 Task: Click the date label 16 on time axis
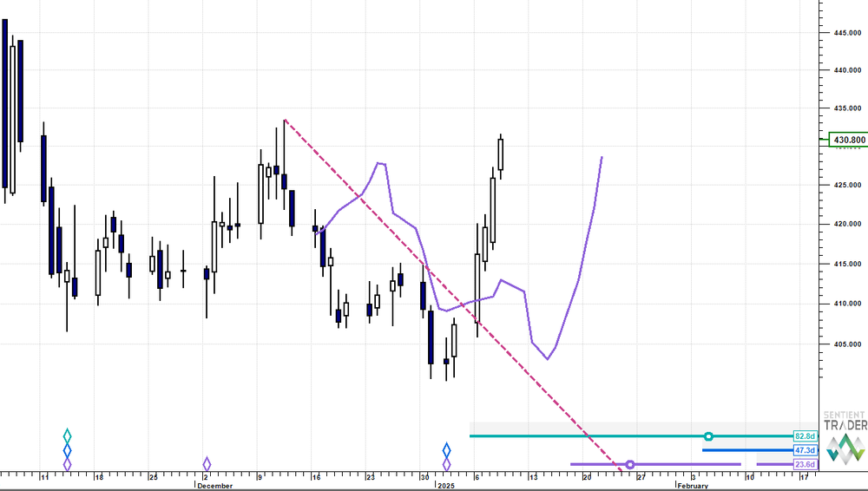[x=316, y=477]
